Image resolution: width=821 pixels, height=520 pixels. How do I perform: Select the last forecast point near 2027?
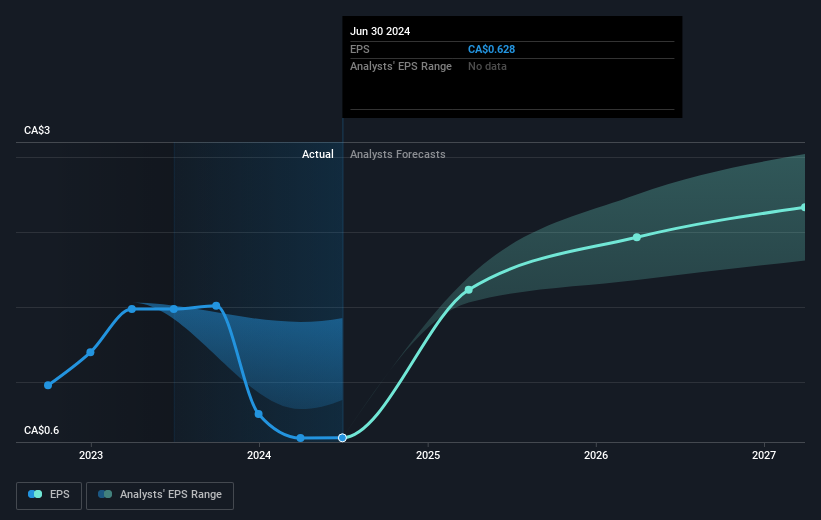(x=804, y=207)
